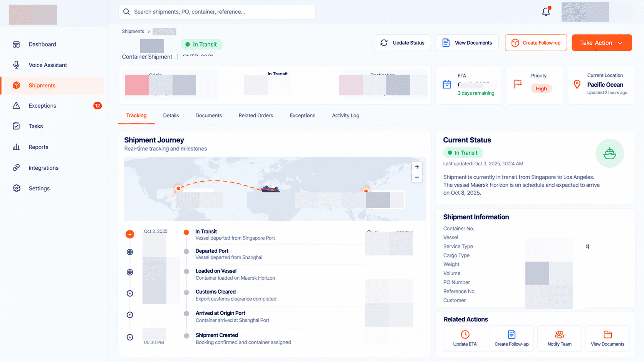Open the Activity Log tab

pyautogui.click(x=345, y=115)
